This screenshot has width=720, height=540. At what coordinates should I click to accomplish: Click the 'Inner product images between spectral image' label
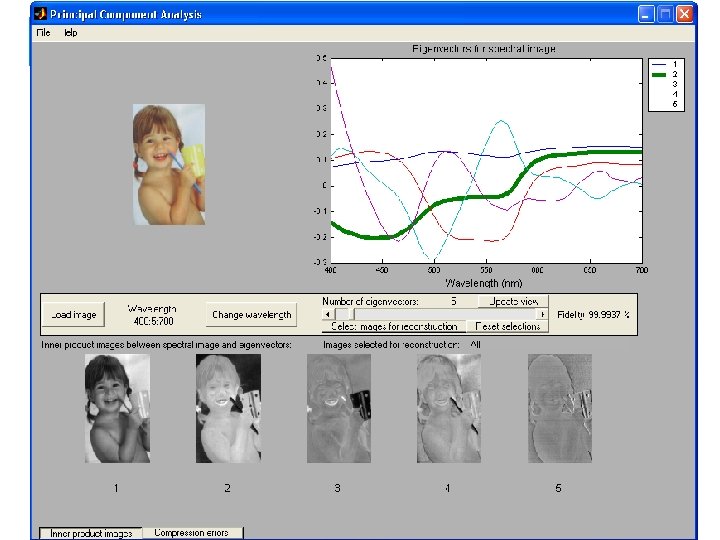(166, 344)
